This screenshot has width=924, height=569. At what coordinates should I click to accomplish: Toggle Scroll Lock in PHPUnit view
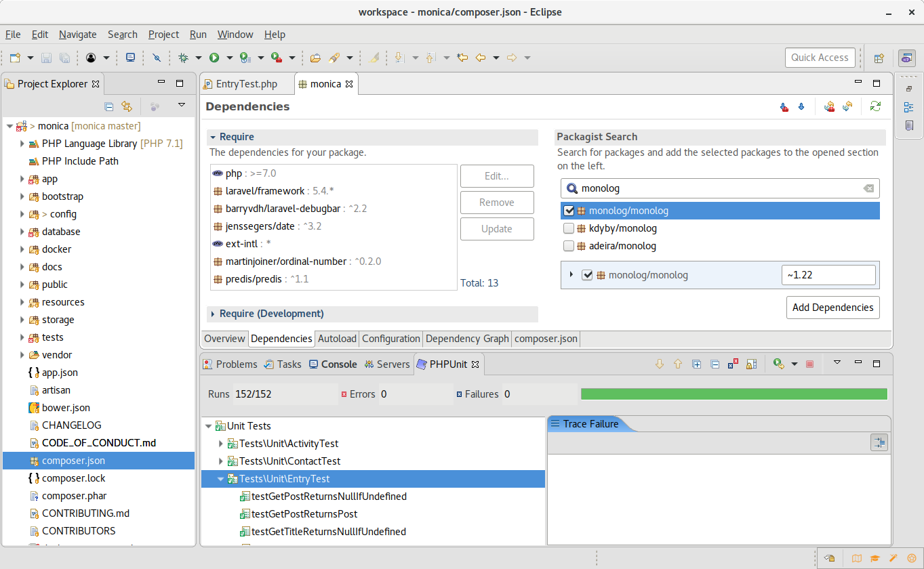pyautogui.click(x=751, y=364)
